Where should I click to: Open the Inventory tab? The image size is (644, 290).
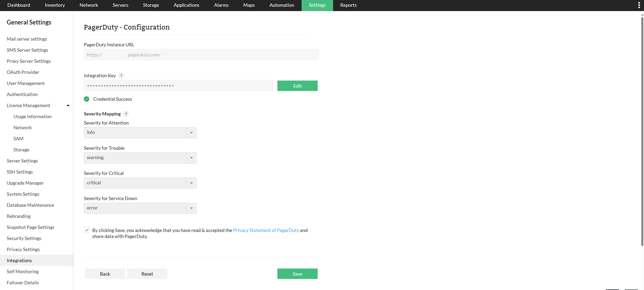[55, 5]
